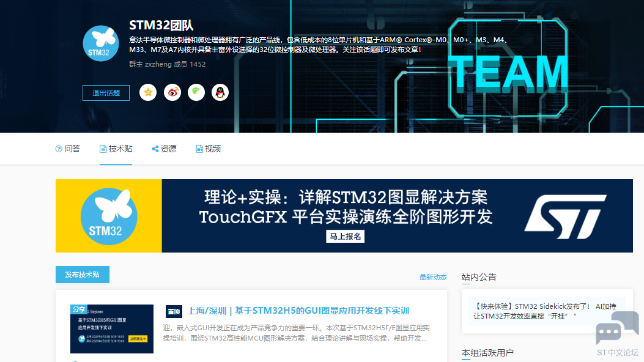644x362 pixels.
Task: Click the 置顶 badge beside the post title
Action: [x=174, y=311]
